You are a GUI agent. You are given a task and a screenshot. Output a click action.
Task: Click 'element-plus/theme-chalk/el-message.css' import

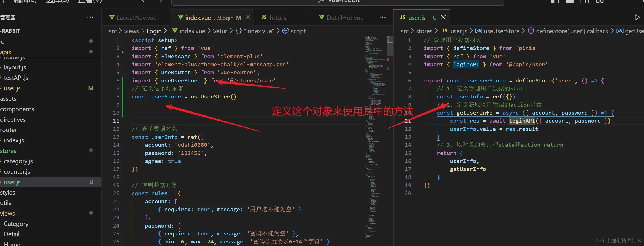221,64
